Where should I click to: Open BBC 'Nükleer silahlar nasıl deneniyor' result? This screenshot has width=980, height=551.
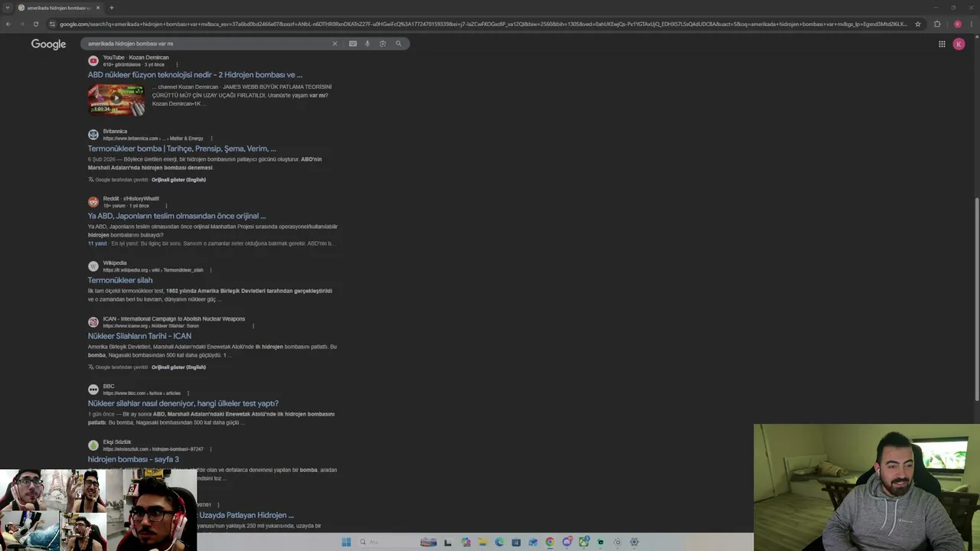183,403
